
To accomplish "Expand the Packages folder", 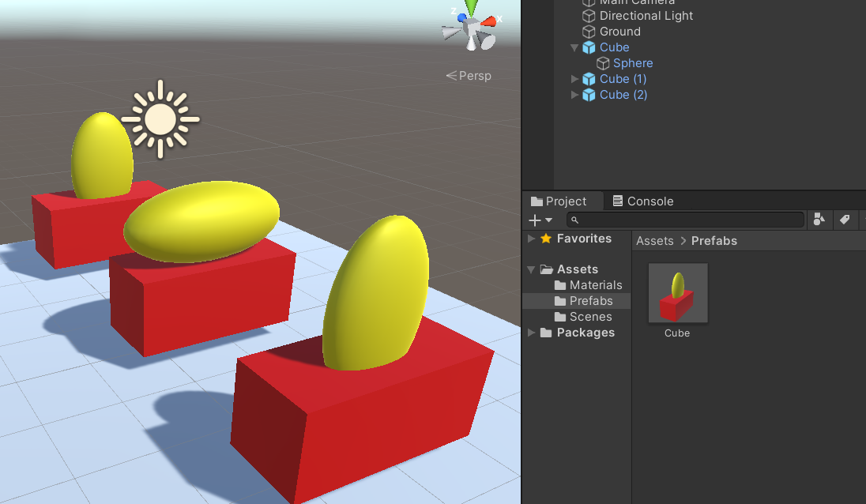I will [x=530, y=333].
